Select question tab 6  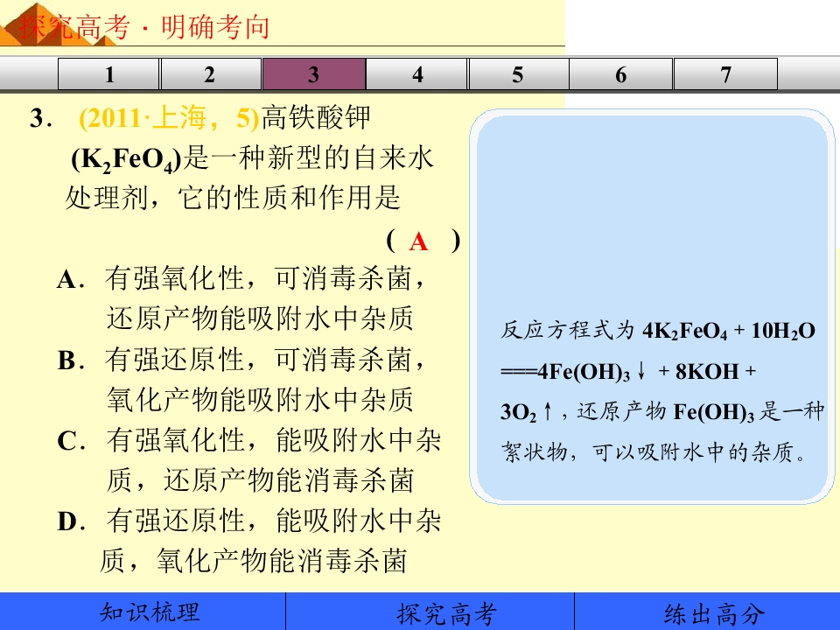621,73
